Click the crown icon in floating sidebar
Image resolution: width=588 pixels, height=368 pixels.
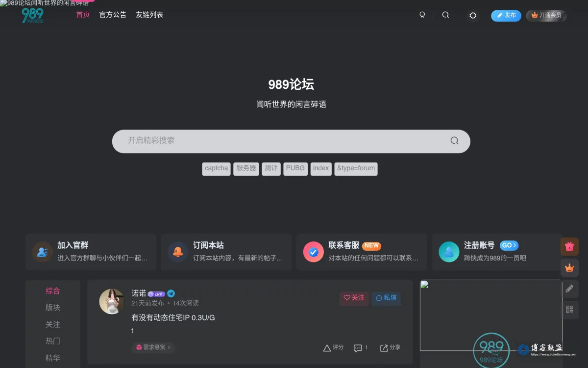[x=569, y=268]
